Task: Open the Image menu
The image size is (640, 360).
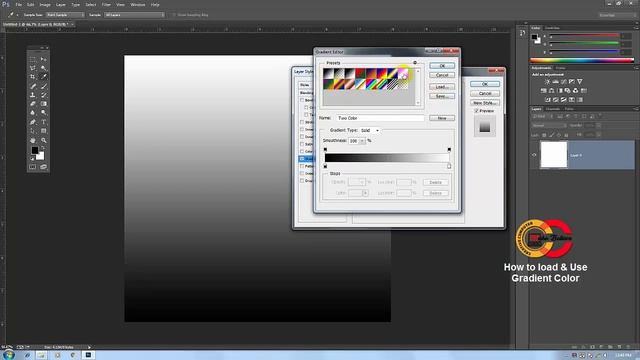Action: (x=45, y=4)
